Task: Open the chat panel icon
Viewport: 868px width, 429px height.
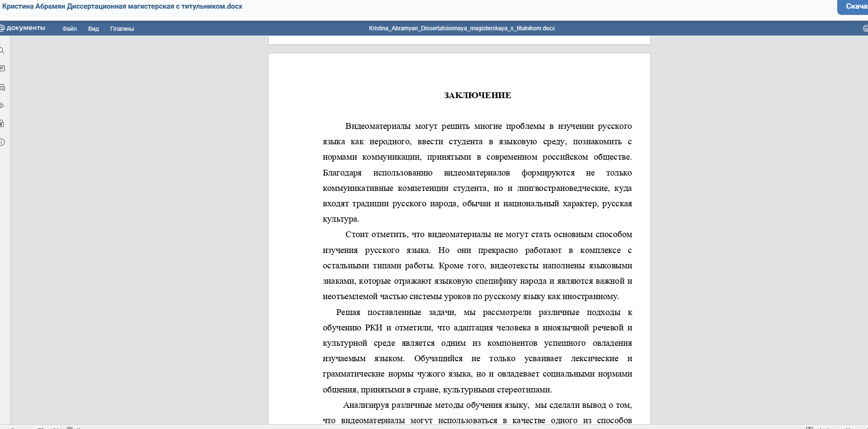Action: [x=2, y=88]
